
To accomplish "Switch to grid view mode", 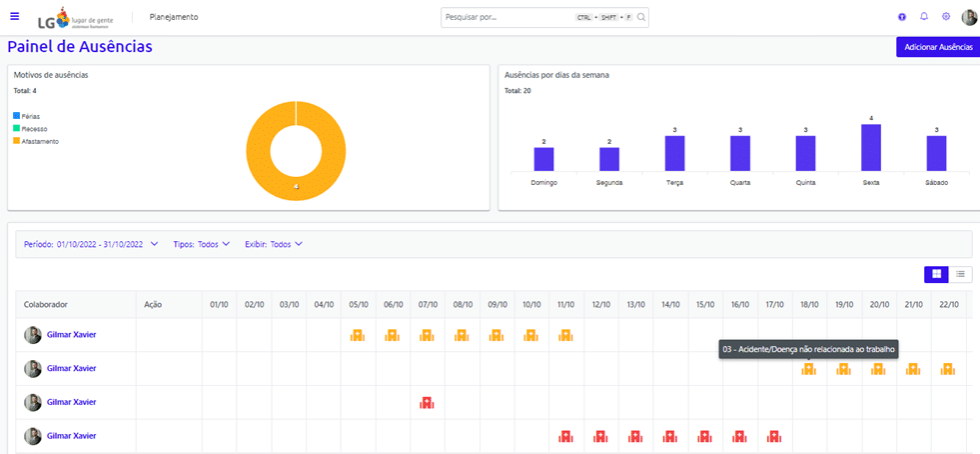I will pyautogui.click(x=936, y=274).
